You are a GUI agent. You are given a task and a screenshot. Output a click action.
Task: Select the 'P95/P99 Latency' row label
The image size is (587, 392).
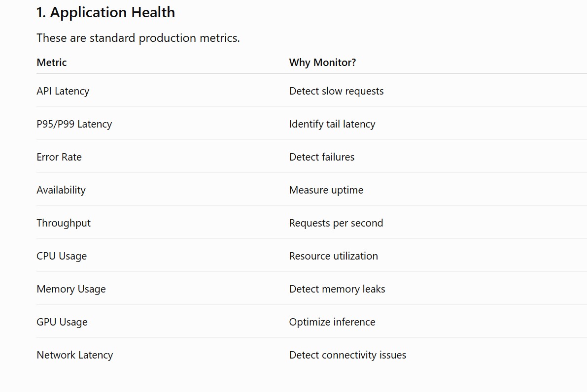[74, 124]
